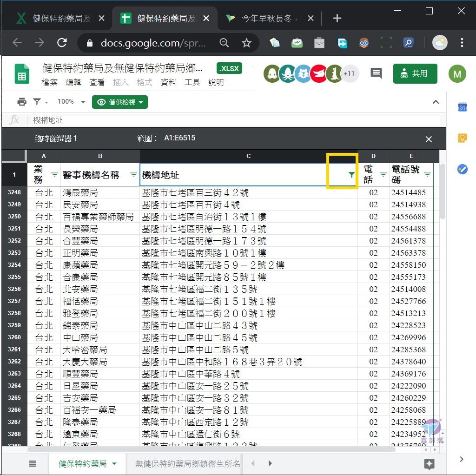Select phone number cell 24558150
This screenshot has width=476, height=475.
click(x=411, y=265)
